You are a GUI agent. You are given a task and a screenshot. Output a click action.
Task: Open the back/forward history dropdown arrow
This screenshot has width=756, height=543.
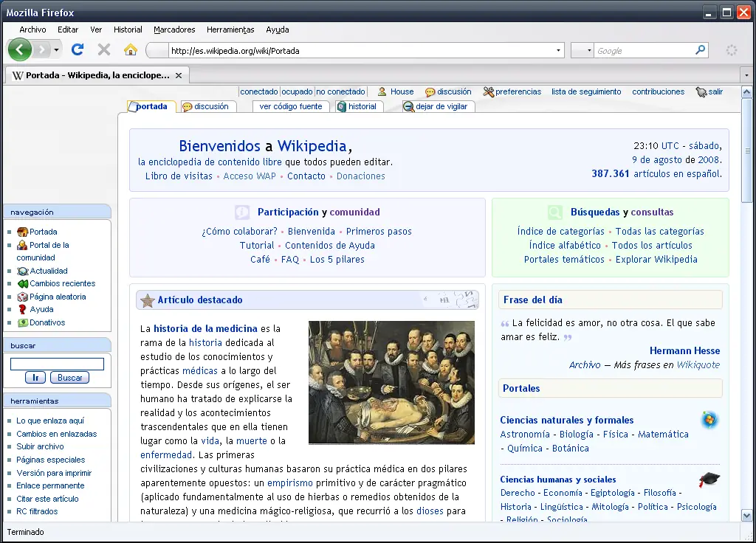pos(57,50)
